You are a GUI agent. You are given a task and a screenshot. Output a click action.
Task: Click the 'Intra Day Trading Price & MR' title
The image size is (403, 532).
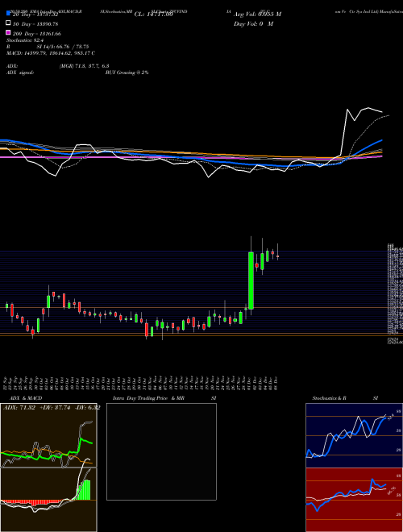coord(148,398)
